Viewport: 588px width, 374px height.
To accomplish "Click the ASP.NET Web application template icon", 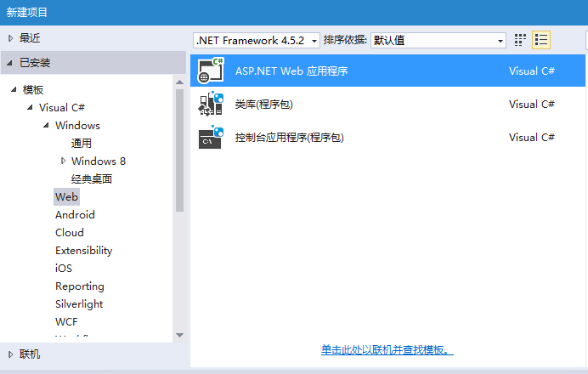I will (211, 71).
